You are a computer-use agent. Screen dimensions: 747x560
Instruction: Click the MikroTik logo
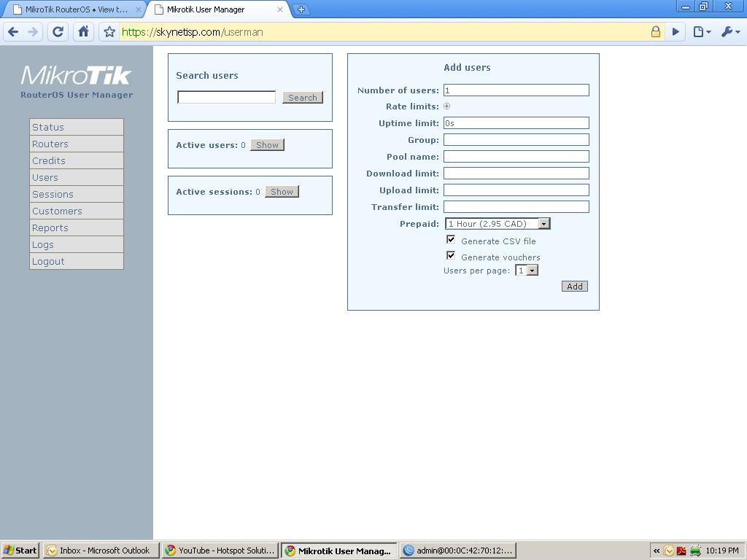pos(76,75)
